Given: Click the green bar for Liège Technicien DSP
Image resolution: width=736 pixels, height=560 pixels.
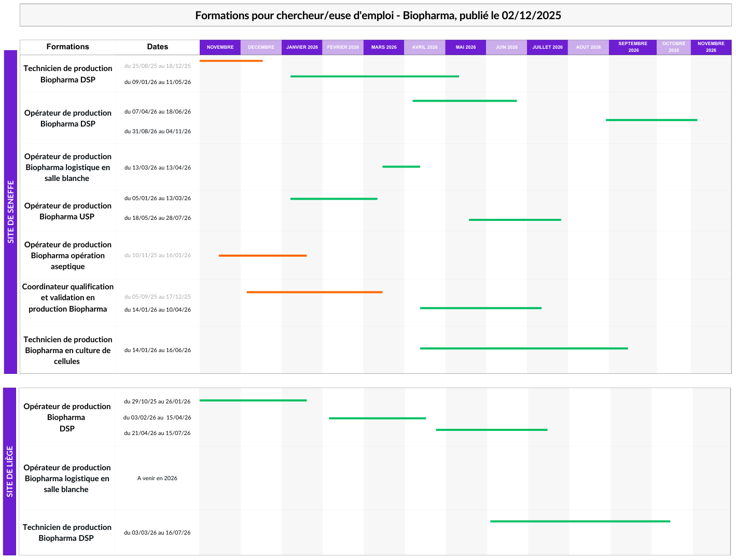Looking at the screenshot, I should pyautogui.click(x=580, y=521).
